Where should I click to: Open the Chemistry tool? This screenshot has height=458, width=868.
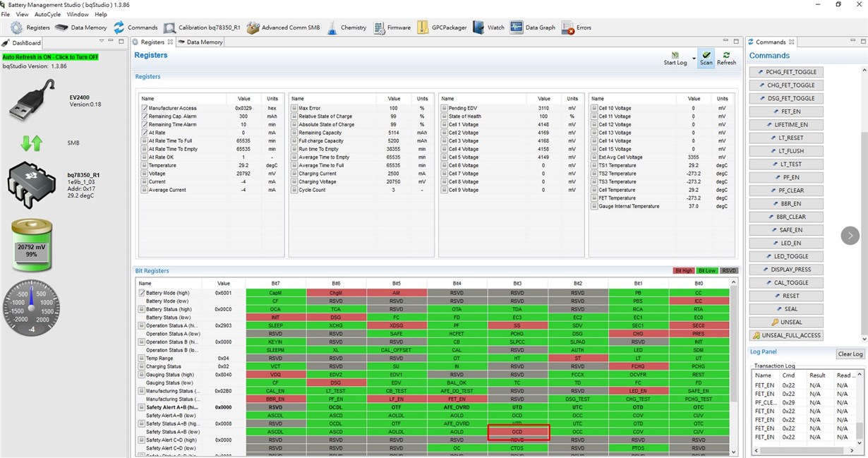(x=346, y=28)
